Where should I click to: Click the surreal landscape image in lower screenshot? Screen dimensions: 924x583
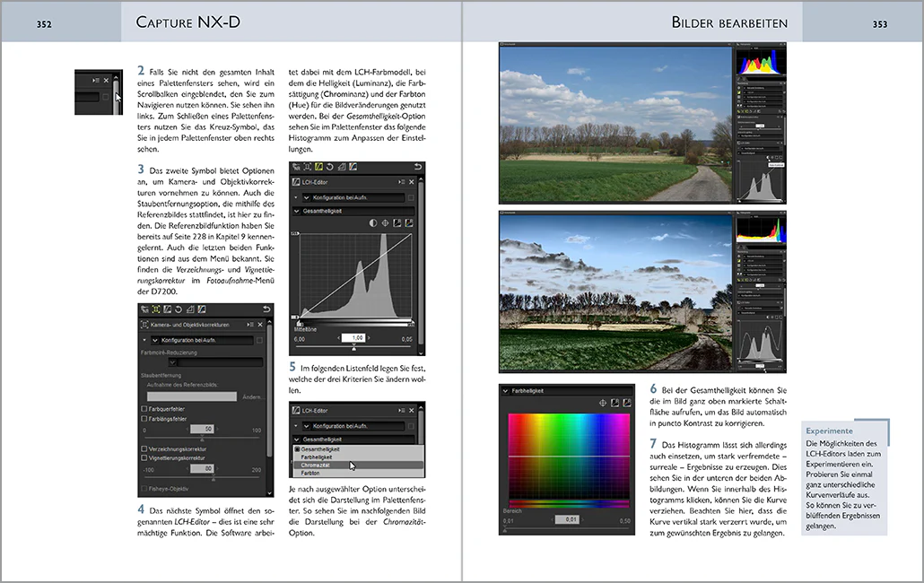[x=615, y=292]
